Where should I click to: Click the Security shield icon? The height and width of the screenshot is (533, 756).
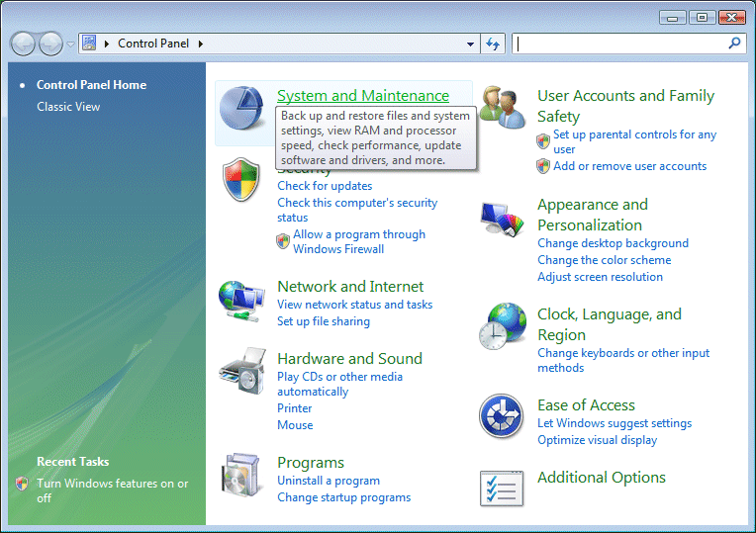pyautogui.click(x=241, y=181)
